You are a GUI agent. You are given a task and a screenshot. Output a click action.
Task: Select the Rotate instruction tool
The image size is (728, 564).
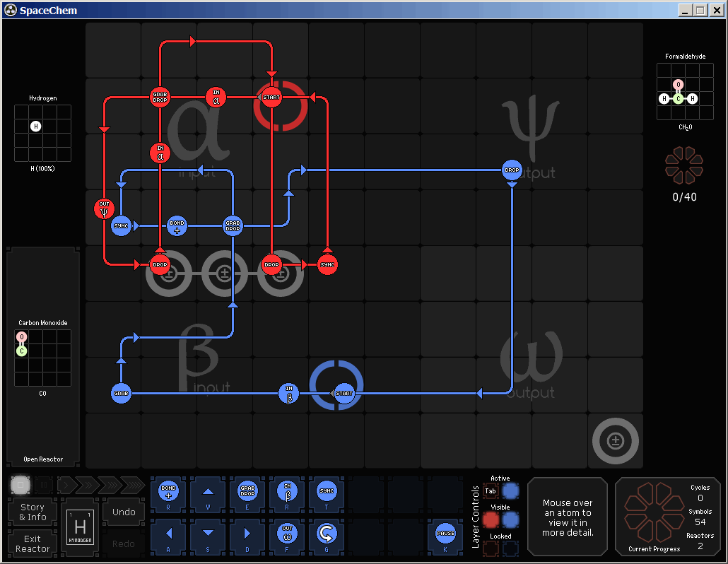[x=327, y=532]
